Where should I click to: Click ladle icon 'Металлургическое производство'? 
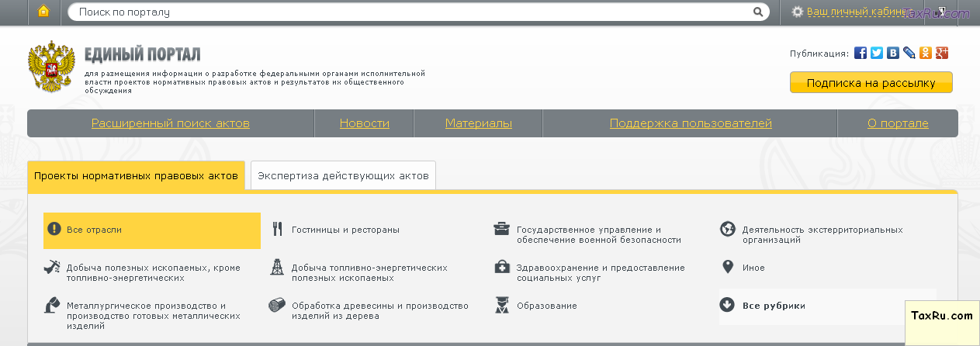click(x=51, y=305)
